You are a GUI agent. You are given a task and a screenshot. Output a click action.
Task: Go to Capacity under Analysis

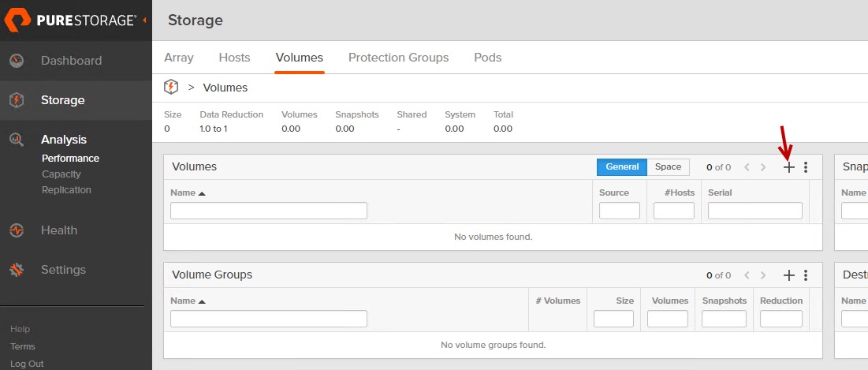pos(61,174)
